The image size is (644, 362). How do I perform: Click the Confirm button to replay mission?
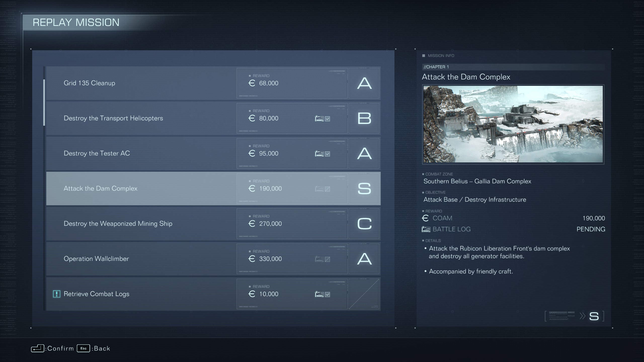click(37, 348)
